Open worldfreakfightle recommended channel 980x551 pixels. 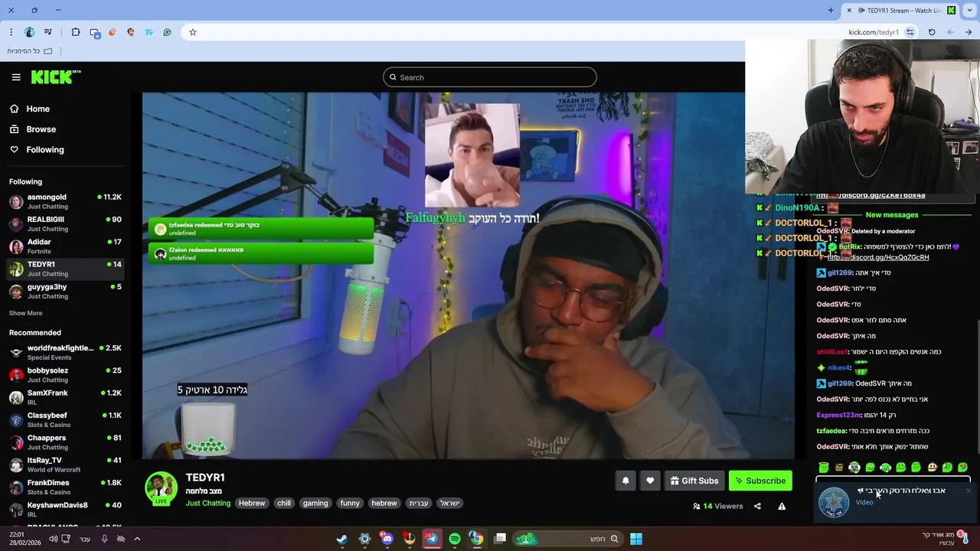pos(65,352)
